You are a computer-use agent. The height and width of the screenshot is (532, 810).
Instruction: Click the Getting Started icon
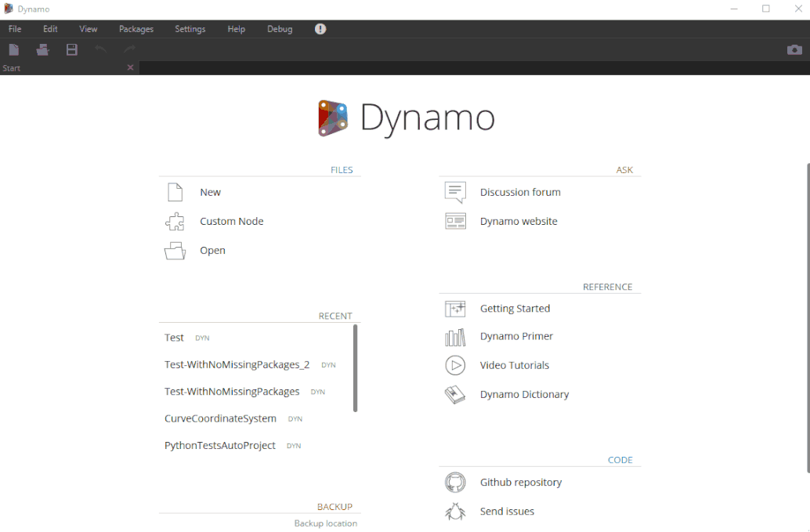pyautogui.click(x=455, y=308)
